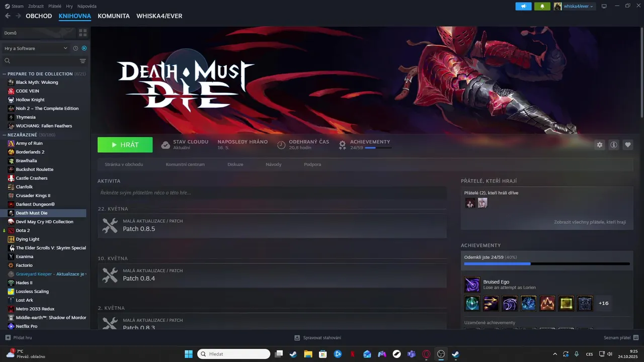
Task: Open the friends list icon at bottom right
Action: [636, 337]
